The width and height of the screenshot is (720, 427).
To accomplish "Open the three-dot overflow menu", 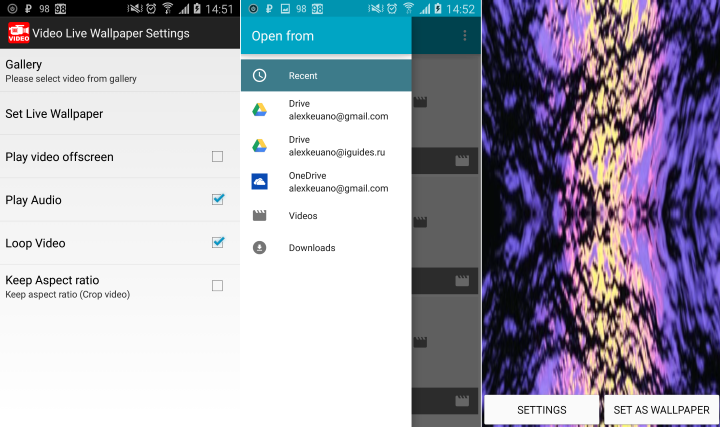I will [465, 36].
